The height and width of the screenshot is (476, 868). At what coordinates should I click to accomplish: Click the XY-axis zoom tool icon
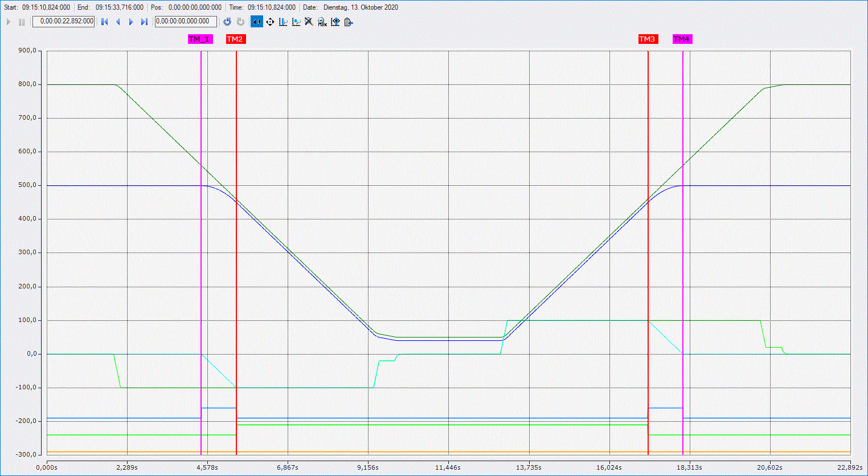296,22
